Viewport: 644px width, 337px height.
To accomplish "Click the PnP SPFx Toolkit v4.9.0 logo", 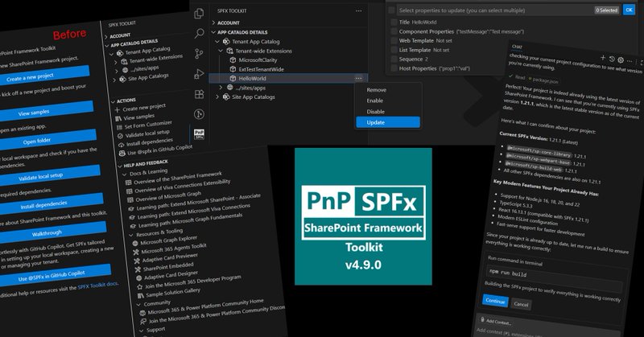I will pyautogui.click(x=363, y=216).
